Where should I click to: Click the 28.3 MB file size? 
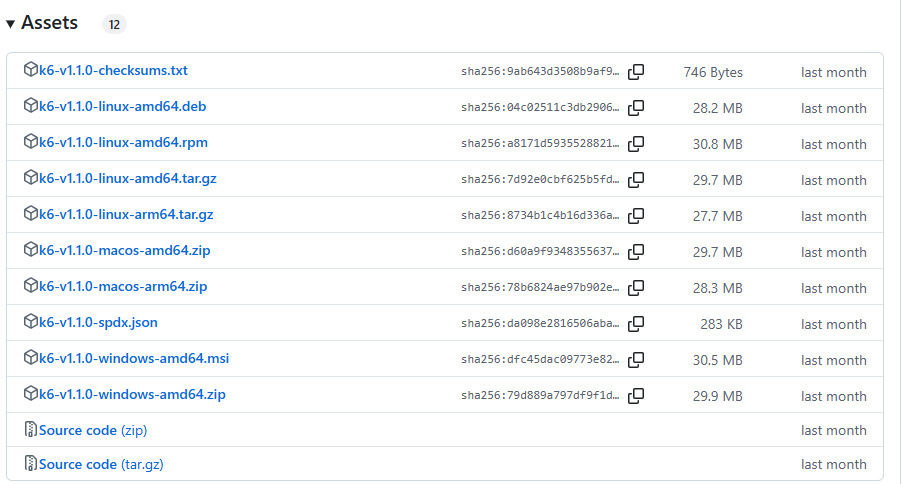(x=718, y=288)
